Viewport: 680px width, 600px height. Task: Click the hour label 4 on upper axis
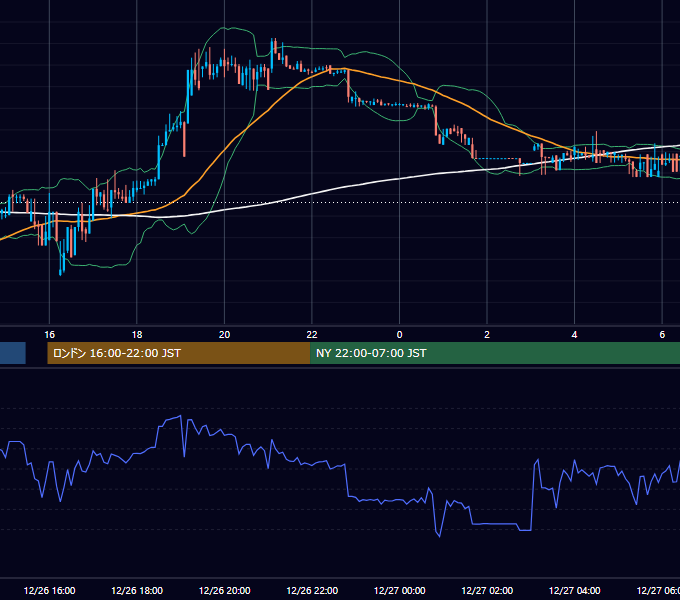[x=575, y=335]
